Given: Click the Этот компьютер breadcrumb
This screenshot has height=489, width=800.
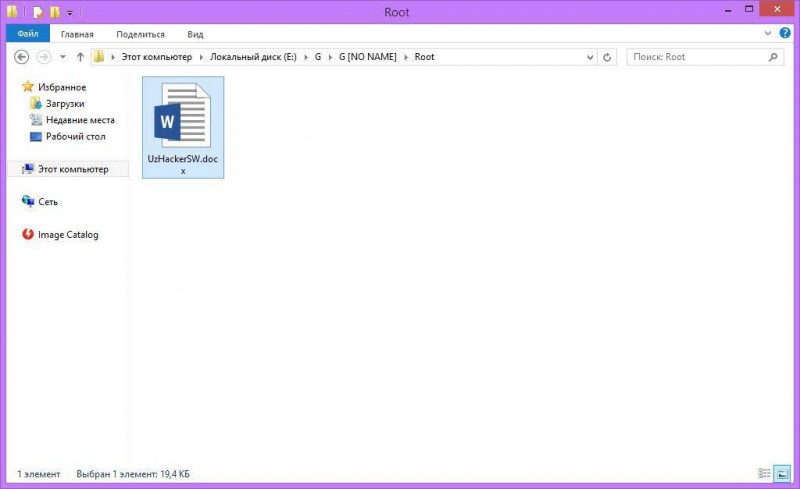Looking at the screenshot, I should click(156, 57).
